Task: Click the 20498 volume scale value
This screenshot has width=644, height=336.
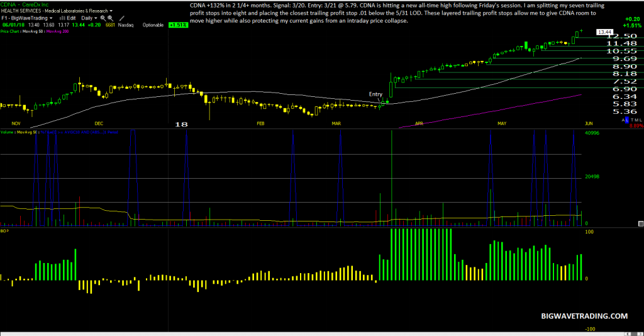Action: point(592,177)
